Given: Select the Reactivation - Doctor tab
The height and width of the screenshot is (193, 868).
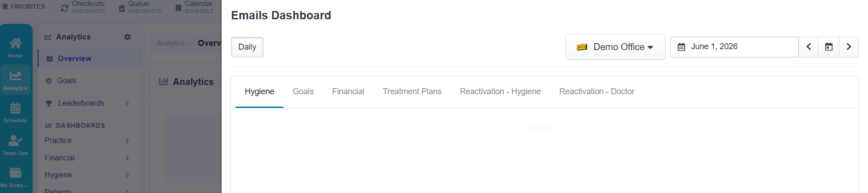Looking at the screenshot, I should pos(597,91).
